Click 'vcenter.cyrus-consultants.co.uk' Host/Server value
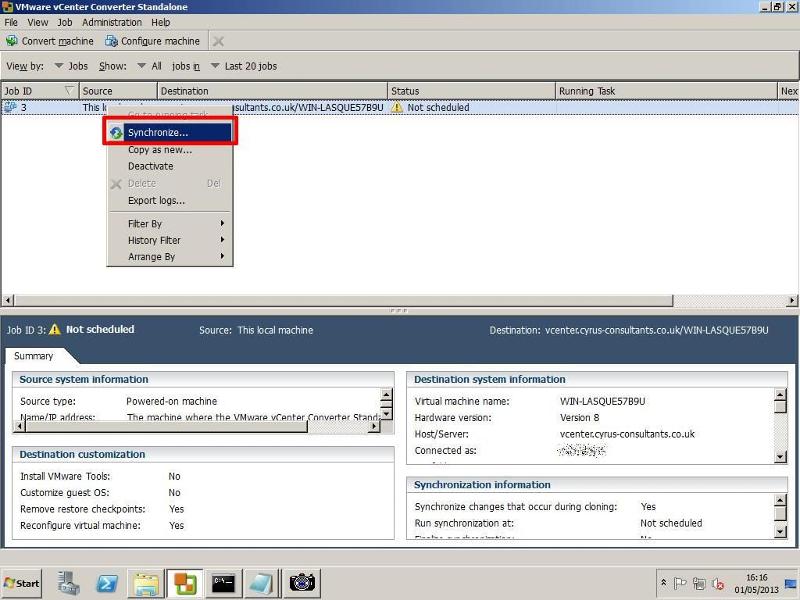Screen dimensions: 800x600 coord(627,434)
